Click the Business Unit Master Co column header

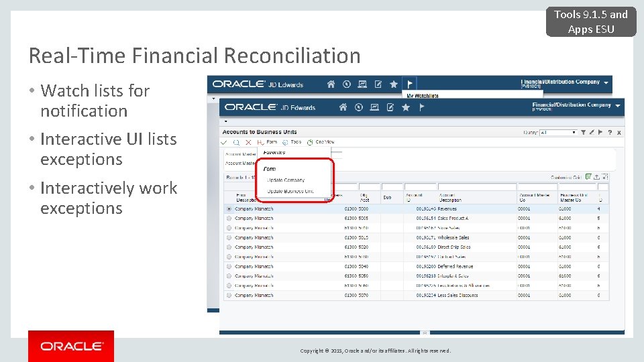pos(574,197)
